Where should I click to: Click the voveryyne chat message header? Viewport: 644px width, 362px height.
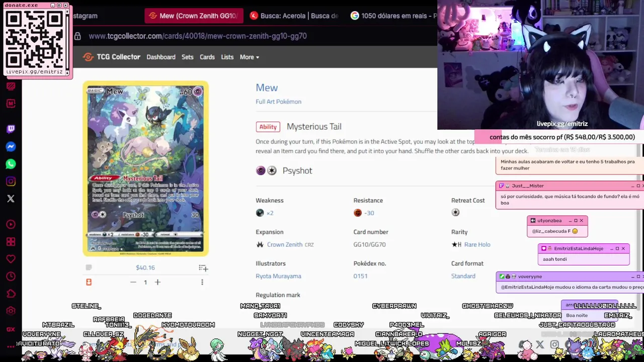[570, 277]
